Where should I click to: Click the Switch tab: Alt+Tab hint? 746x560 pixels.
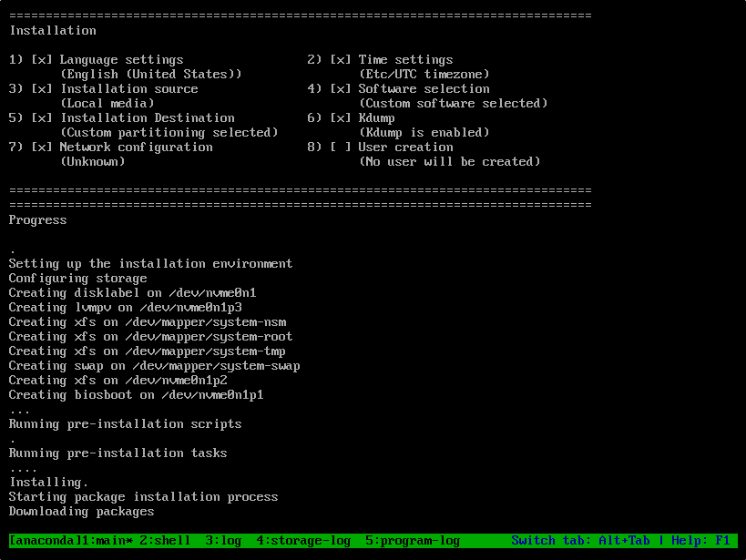tap(580, 540)
